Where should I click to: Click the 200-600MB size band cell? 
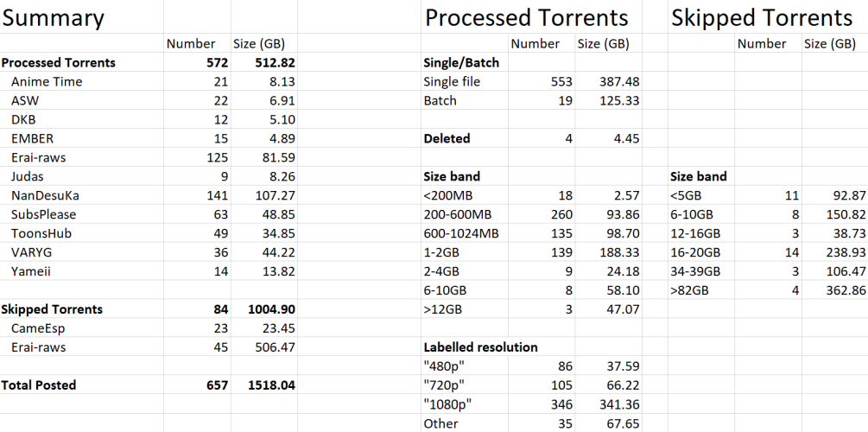pyautogui.click(x=459, y=214)
